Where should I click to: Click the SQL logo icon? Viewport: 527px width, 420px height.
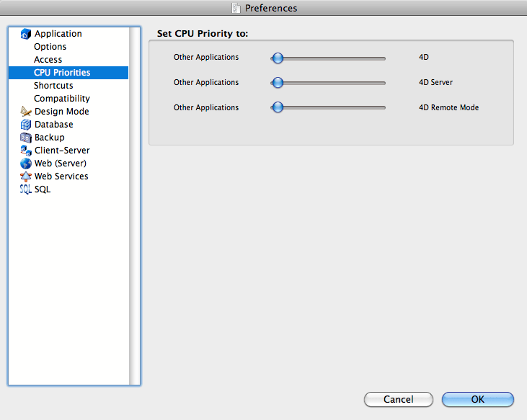25,189
